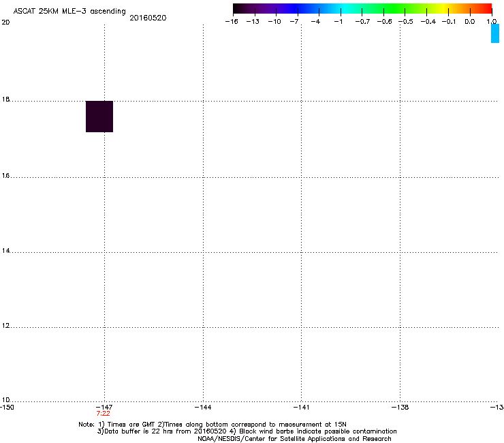The width and height of the screenshot is (504, 443).
Task: Click the rainbow color scale bar
Action: coord(362,9)
